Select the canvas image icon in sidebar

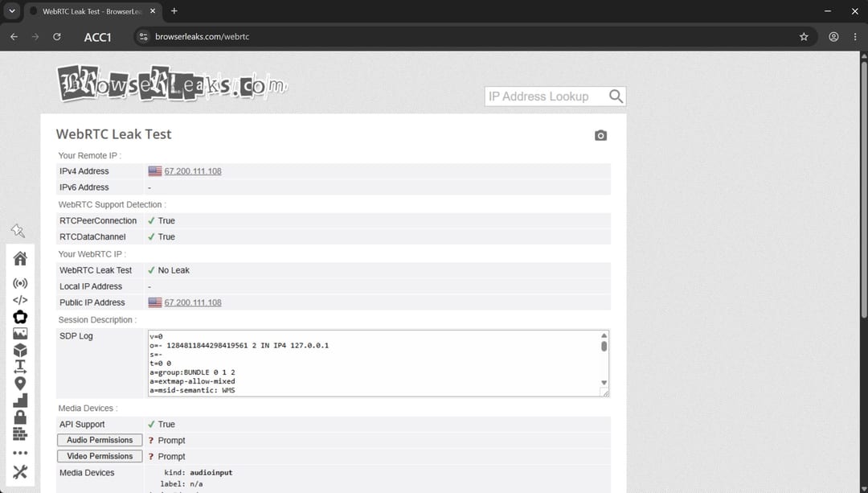[x=20, y=334]
